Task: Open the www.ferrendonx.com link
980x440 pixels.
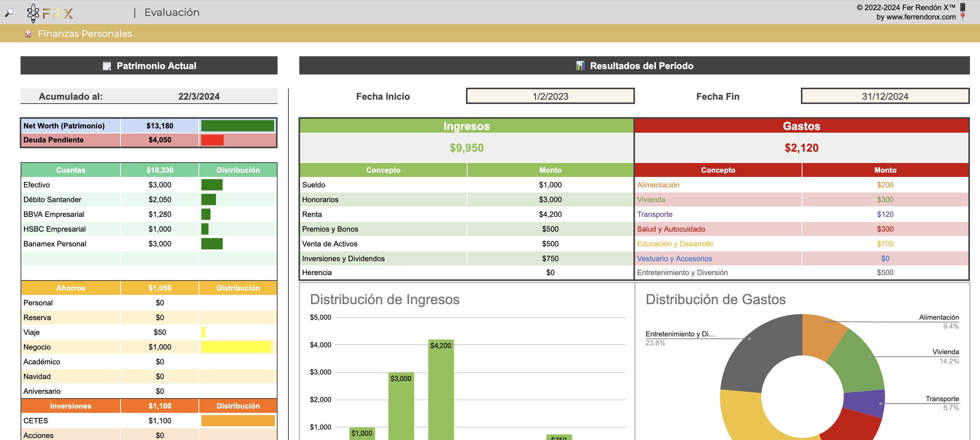Action: (x=921, y=17)
